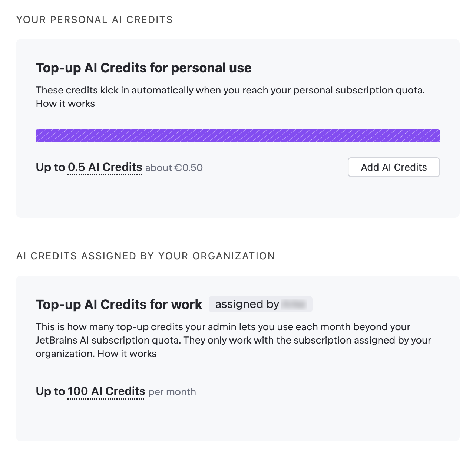Click the right edge of the progress bar

(x=437, y=136)
